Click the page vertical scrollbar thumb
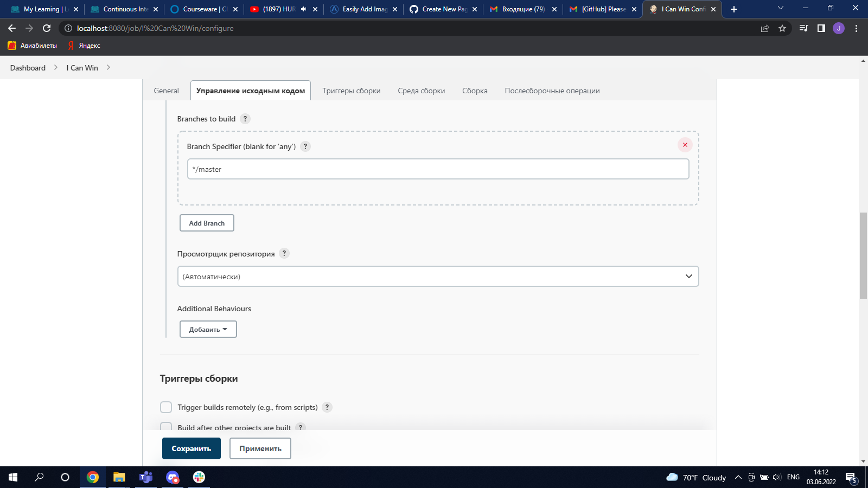 (x=863, y=255)
